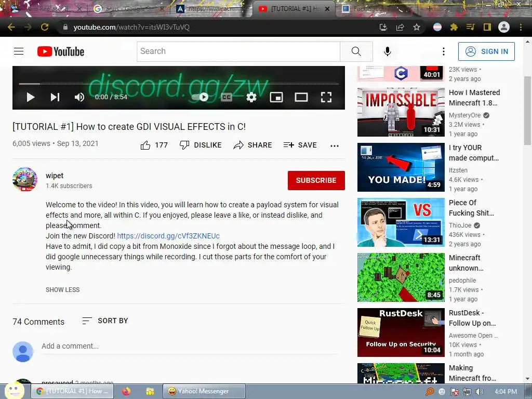The height and width of the screenshot is (399, 532).
Task: Click the video progress bar
Action: coord(179,84)
